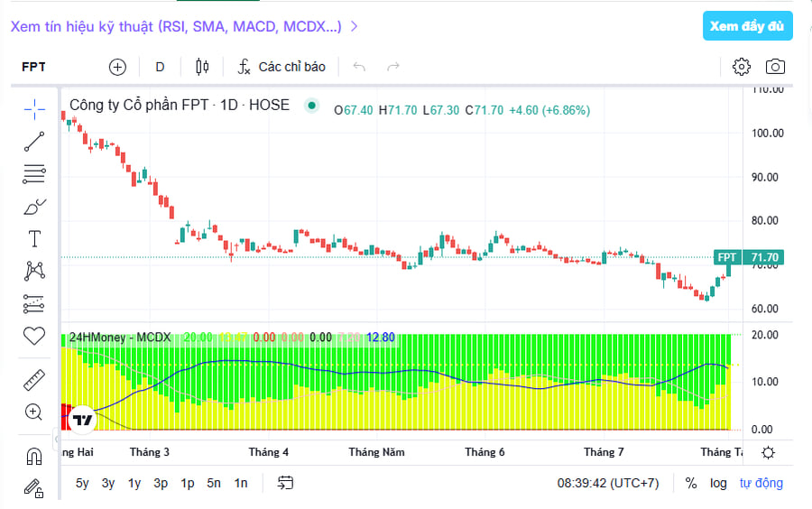Select the 3y time range
This screenshot has height=509, width=812.
click(x=107, y=483)
